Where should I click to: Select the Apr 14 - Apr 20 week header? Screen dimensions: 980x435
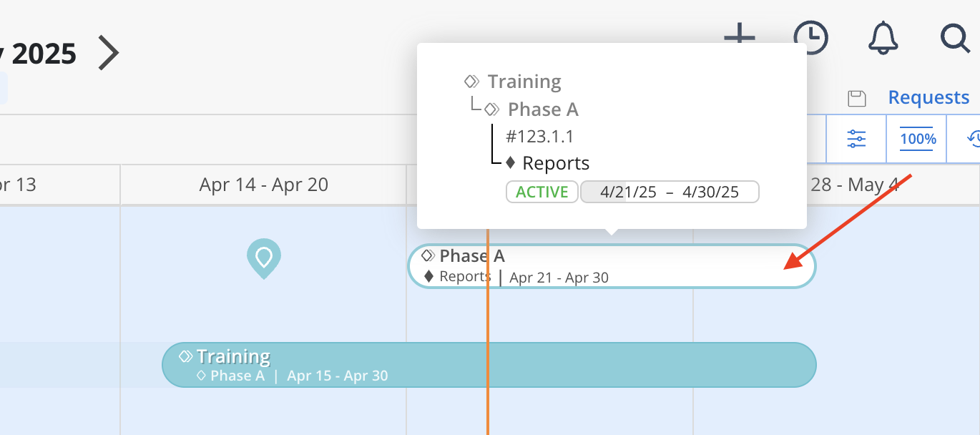click(263, 185)
